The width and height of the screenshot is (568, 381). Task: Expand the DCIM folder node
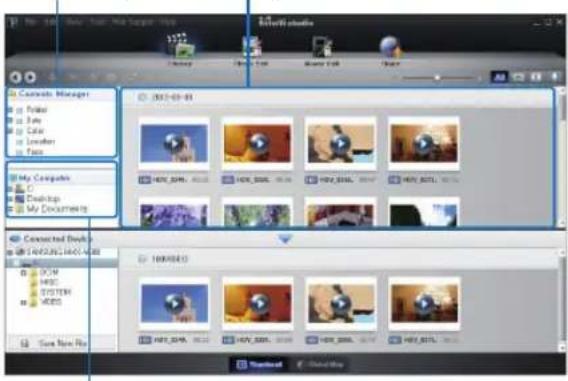(24, 272)
